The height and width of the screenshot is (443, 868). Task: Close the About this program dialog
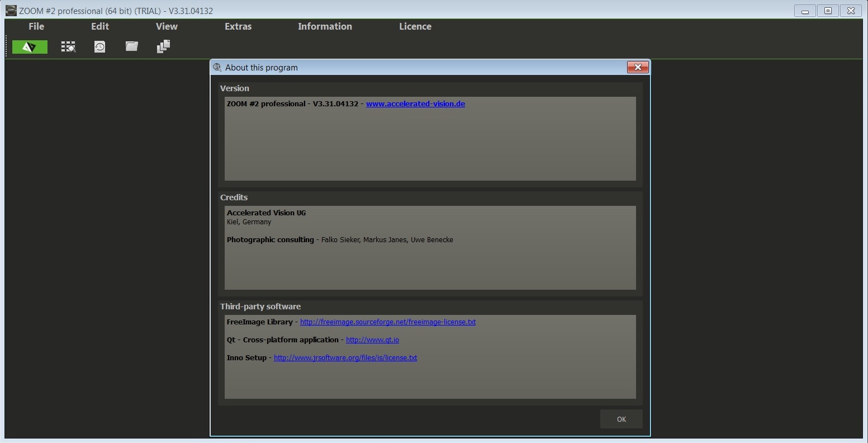[x=638, y=67]
